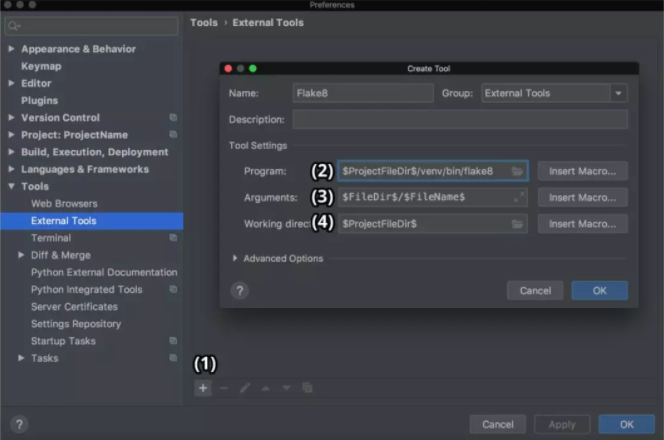This screenshot has height=440, width=664.
Task: Select Plugins in the settings tree
Action: coord(39,100)
